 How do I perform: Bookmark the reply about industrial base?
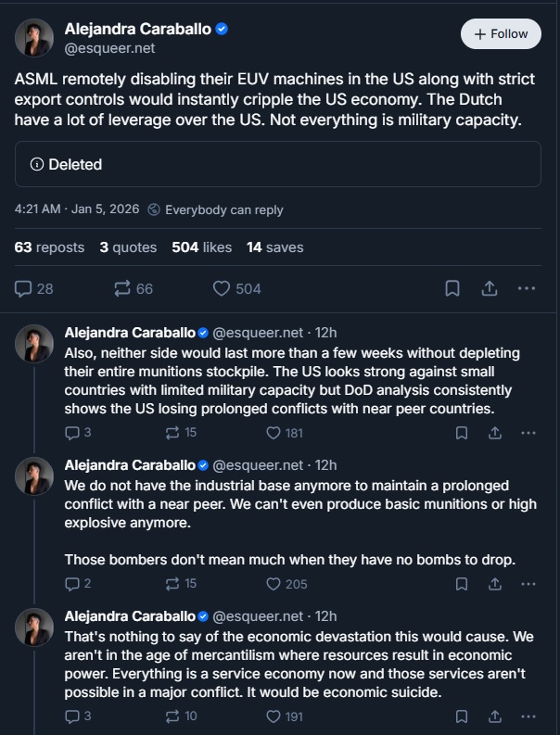(462, 584)
